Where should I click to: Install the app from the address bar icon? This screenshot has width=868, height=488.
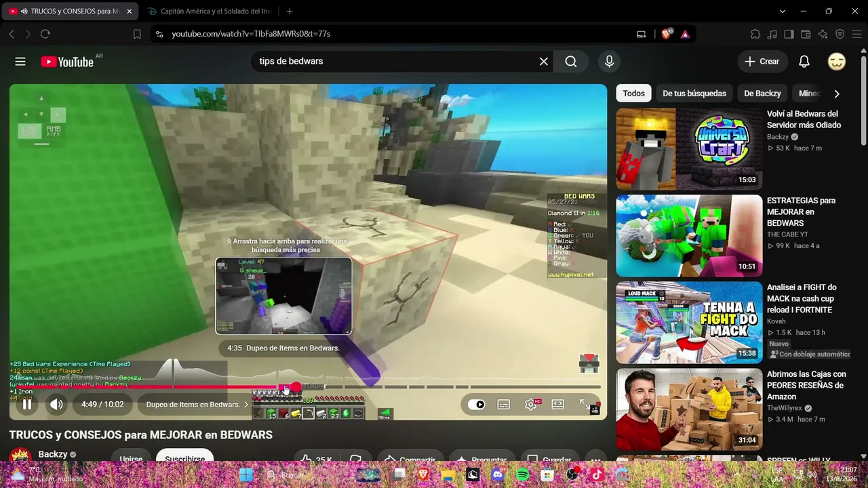(x=642, y=34)
